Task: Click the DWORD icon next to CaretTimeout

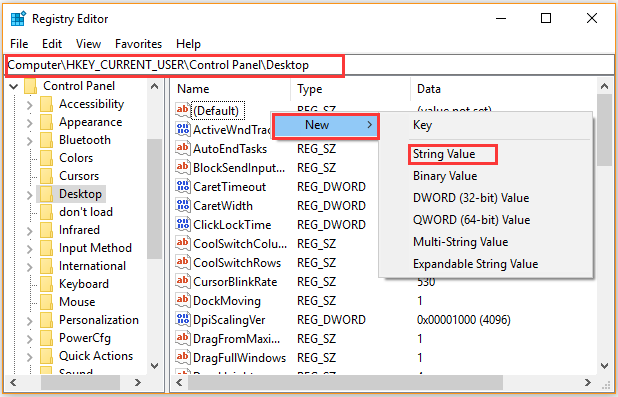Action: [x=182, y=186]
